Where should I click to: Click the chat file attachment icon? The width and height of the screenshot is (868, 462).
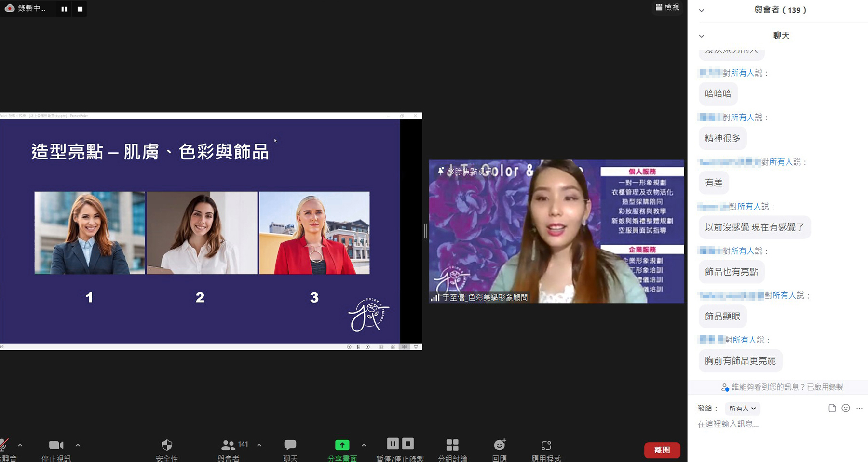point(832,408)
